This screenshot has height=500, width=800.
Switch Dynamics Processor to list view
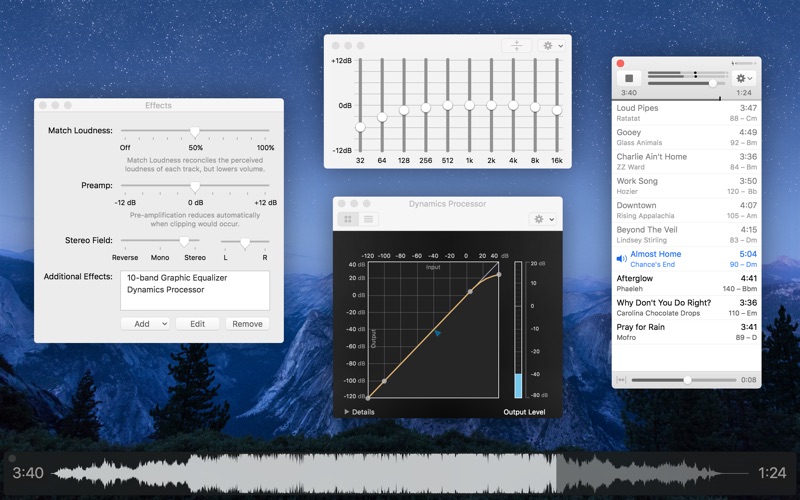point(368,219)
